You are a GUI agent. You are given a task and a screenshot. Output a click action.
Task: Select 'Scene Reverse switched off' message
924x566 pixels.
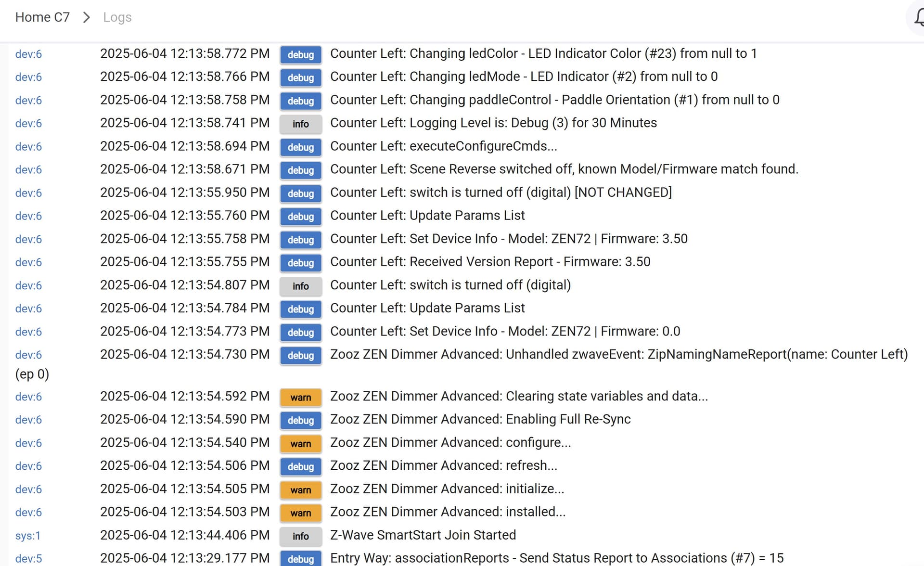coord(564,169)
